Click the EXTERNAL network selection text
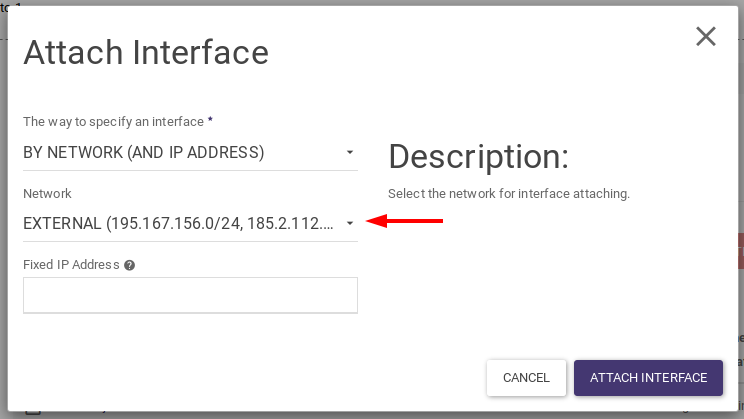 pos(176,223)
